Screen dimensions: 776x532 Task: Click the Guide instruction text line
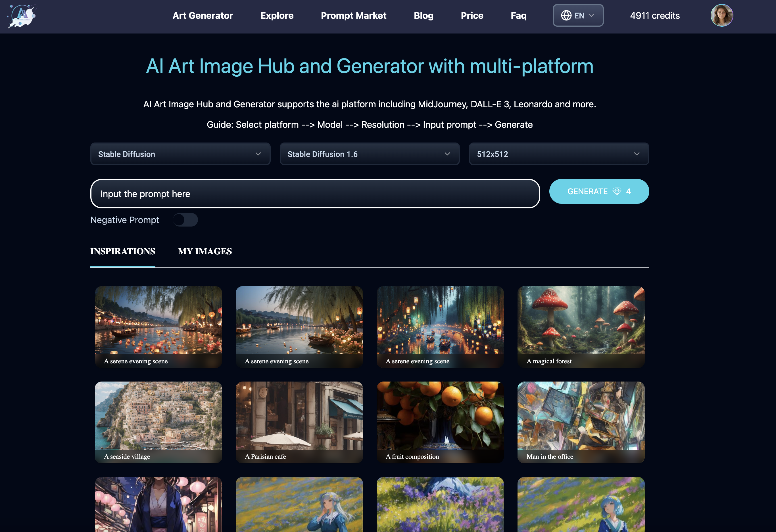coord(370,125)
